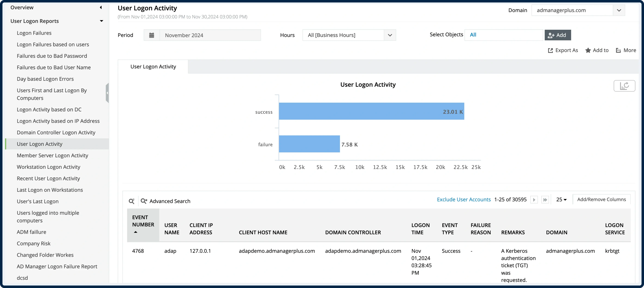Click the search filter magnifier icon

[132, 201]
